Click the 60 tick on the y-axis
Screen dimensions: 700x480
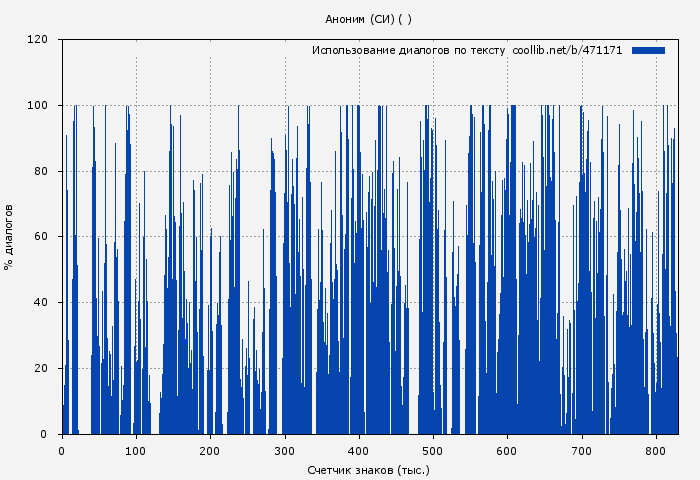point(41,237)
